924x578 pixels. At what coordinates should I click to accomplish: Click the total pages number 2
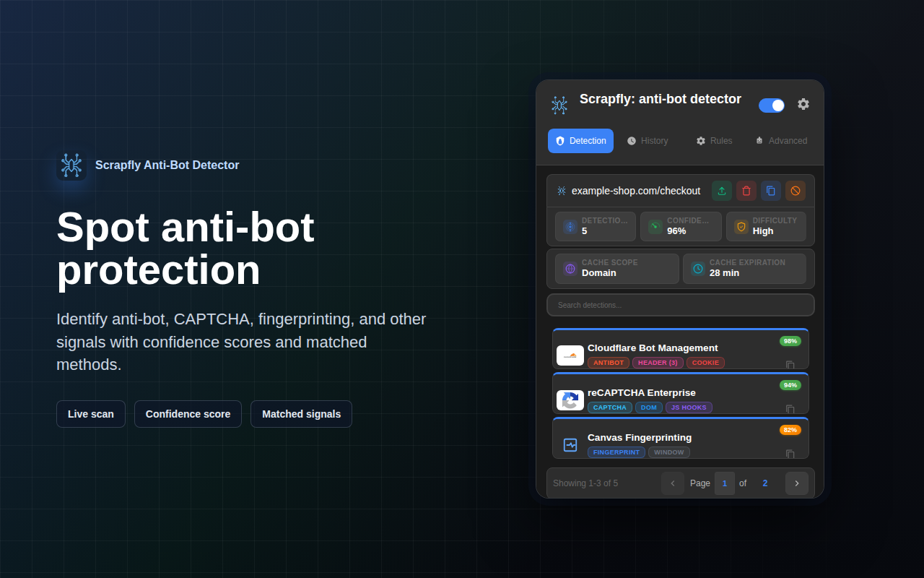pos(765,483)
